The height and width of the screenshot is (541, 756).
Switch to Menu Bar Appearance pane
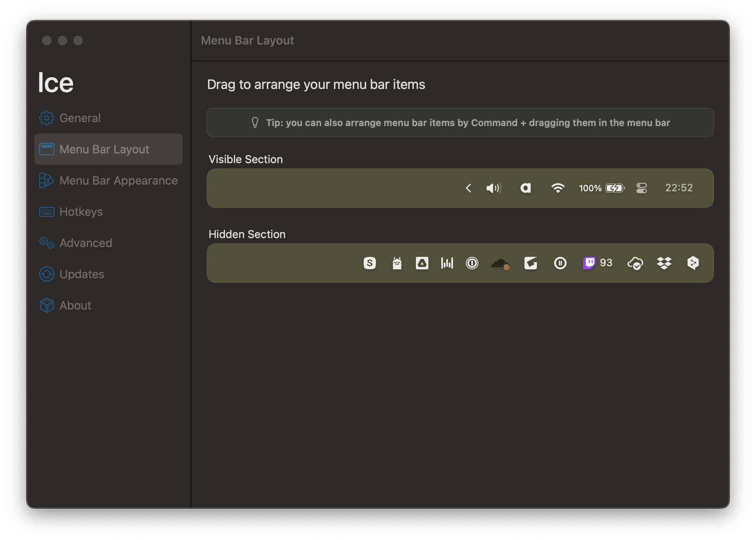pos(118,180)
